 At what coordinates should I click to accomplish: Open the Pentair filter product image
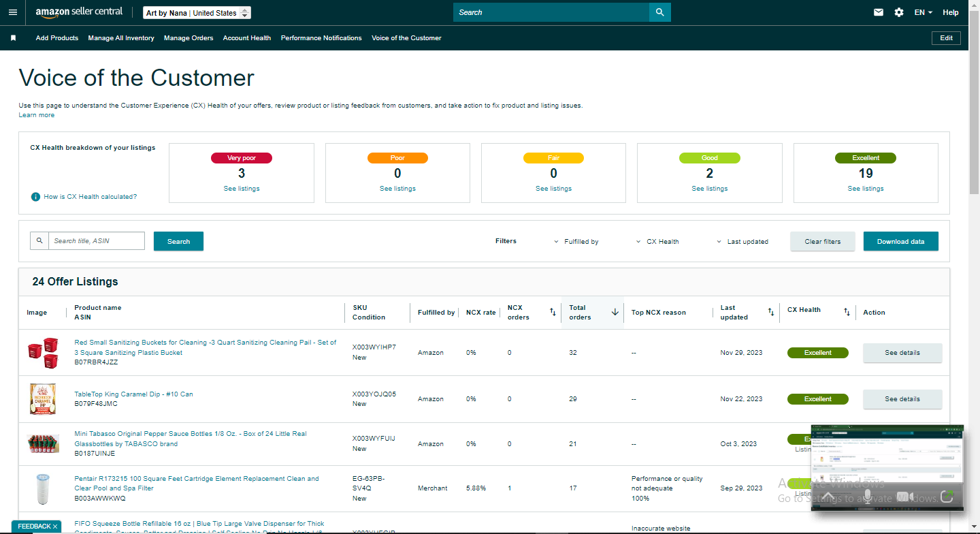42,488
